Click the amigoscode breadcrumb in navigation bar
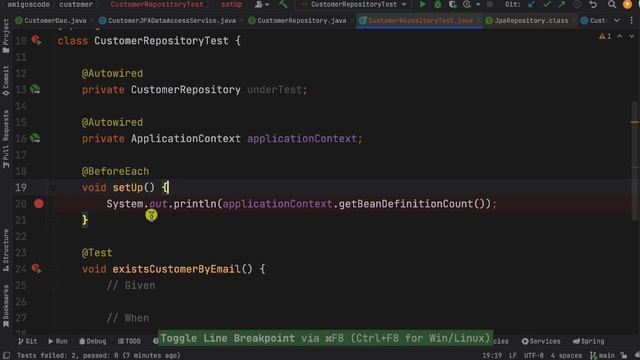This screenshot has height=360, width=640. (x=29, y=4)
